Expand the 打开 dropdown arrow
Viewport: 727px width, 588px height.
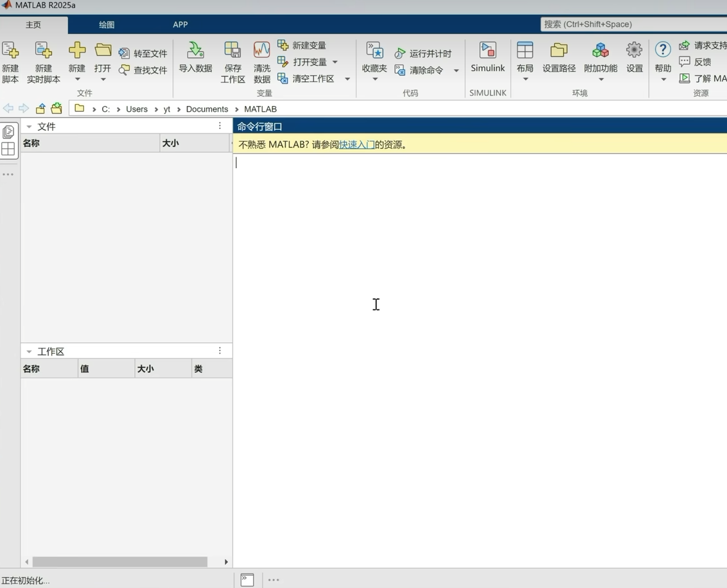(x=103, y=79)
